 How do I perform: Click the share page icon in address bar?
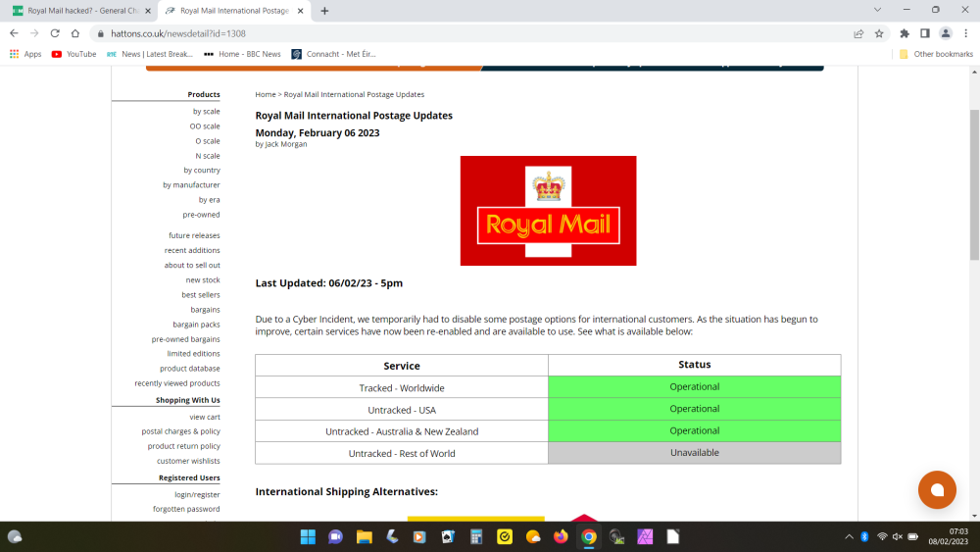pos(858,32)
